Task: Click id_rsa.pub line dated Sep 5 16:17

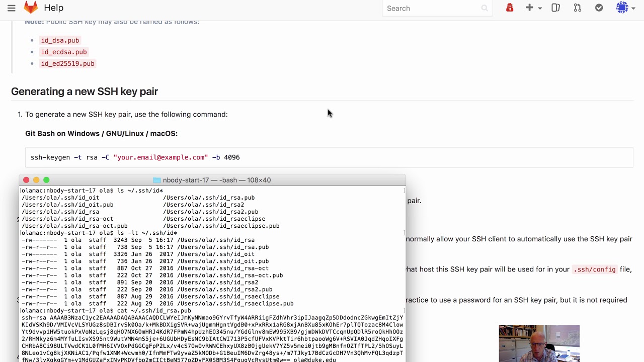Action: pos(145,247)
